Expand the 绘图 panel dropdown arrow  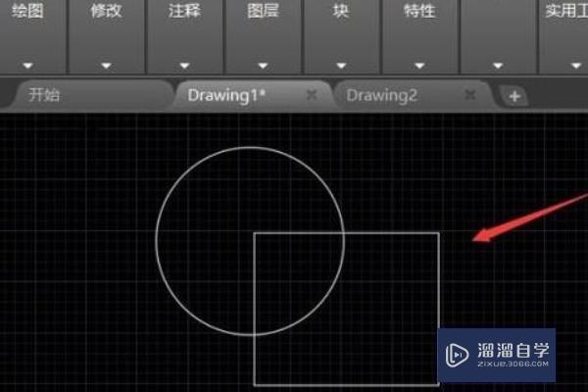(x=27, y=66)
